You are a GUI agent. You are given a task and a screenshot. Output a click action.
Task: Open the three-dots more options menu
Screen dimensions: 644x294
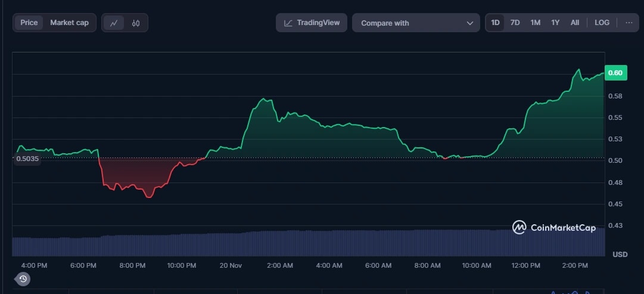click(x=629, y=23)
